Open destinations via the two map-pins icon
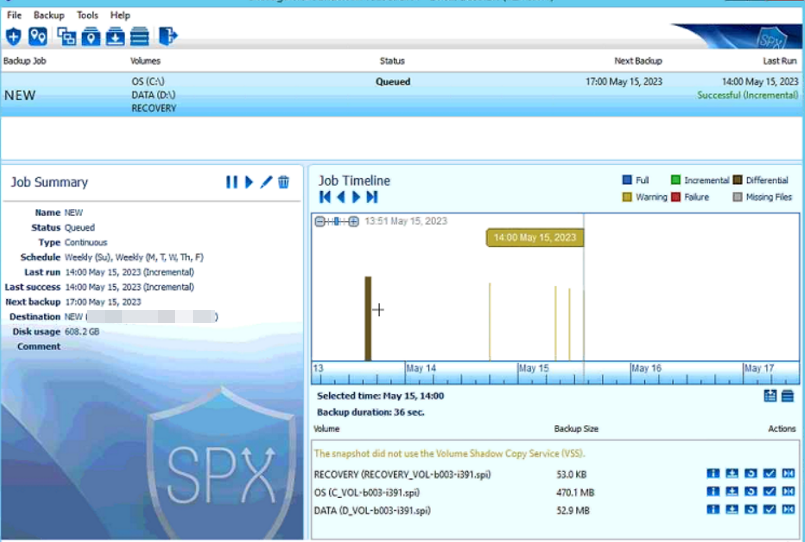 tap(38, 36)
